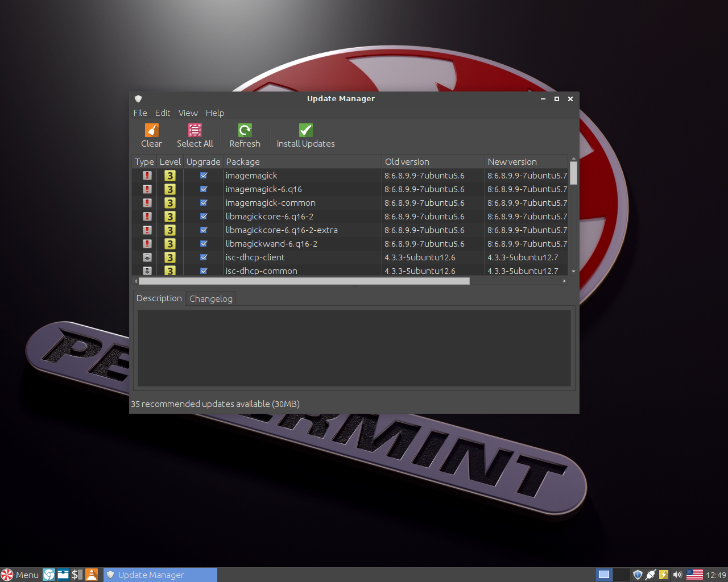
Task: Click the type icon for isc-dhcp-client
Action: pos(147,257)
